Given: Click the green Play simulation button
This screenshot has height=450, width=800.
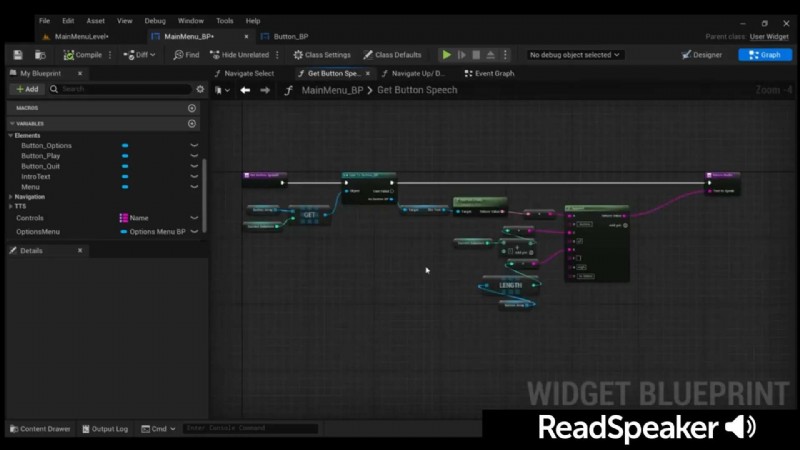Looking at the screenshot, I should (x=447, y=55).
